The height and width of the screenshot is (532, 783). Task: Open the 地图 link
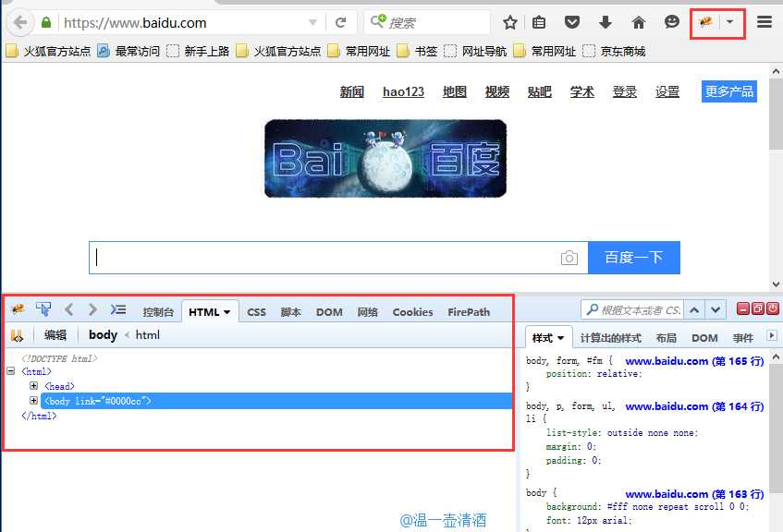coord(455,91)
